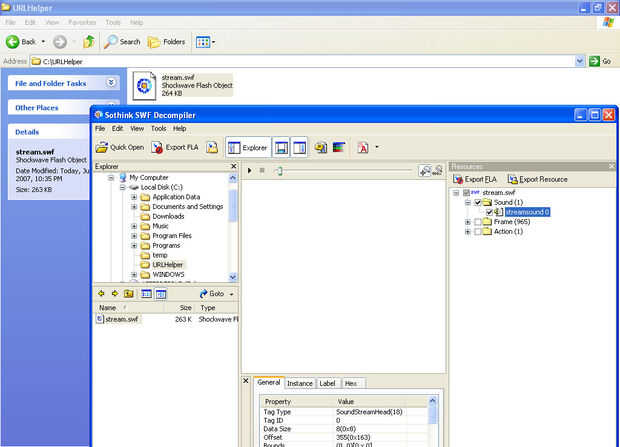This screenshot has width=620, height=447.
Task: Select the URLHelper folder in the tree
Action: coord(168,265)
